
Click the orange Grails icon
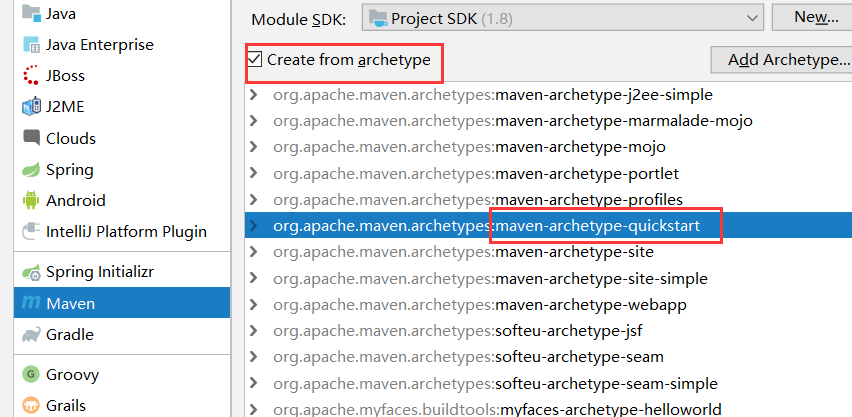tap(31, 406)
